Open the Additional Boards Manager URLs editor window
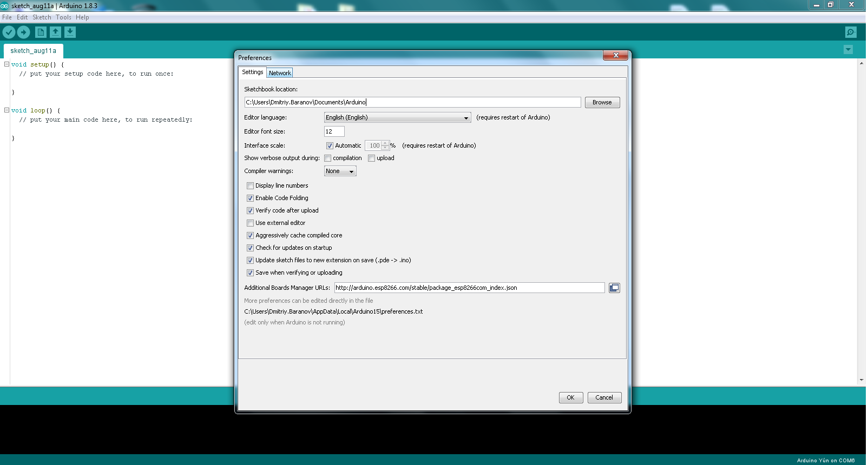 pos(614,288)
